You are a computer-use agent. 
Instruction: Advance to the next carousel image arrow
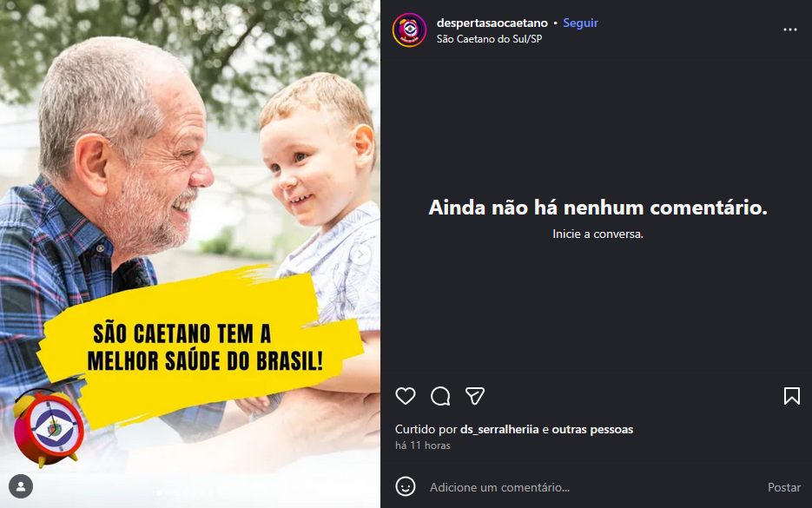[361, 254]
